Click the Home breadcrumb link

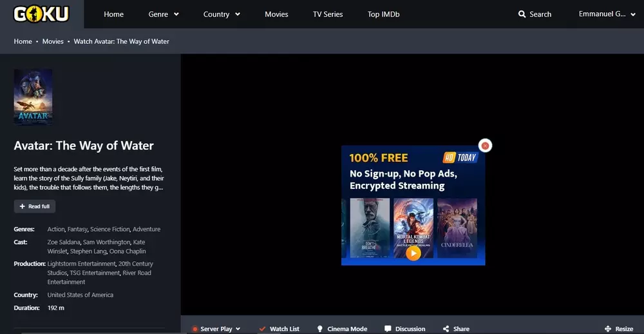tap(23, 41)
